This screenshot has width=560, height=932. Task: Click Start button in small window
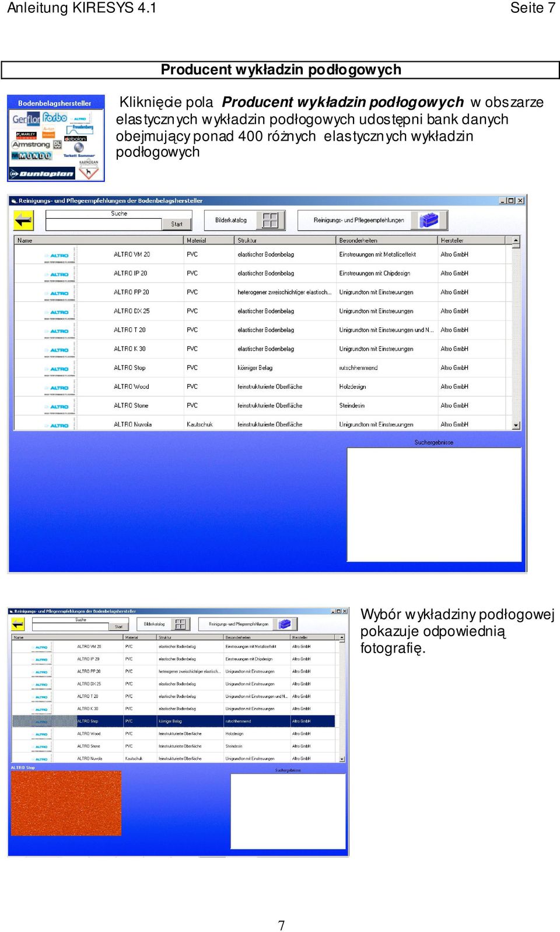click(118, 627)
